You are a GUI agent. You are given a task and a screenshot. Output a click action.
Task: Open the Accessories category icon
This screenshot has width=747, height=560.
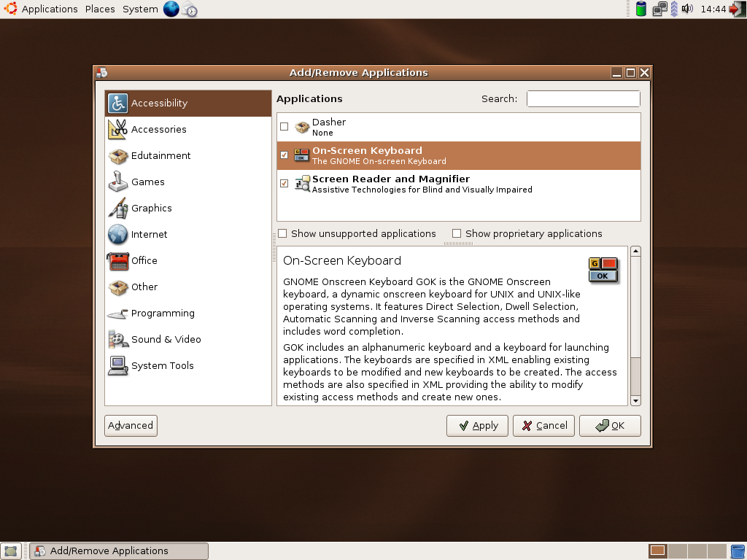117,130
